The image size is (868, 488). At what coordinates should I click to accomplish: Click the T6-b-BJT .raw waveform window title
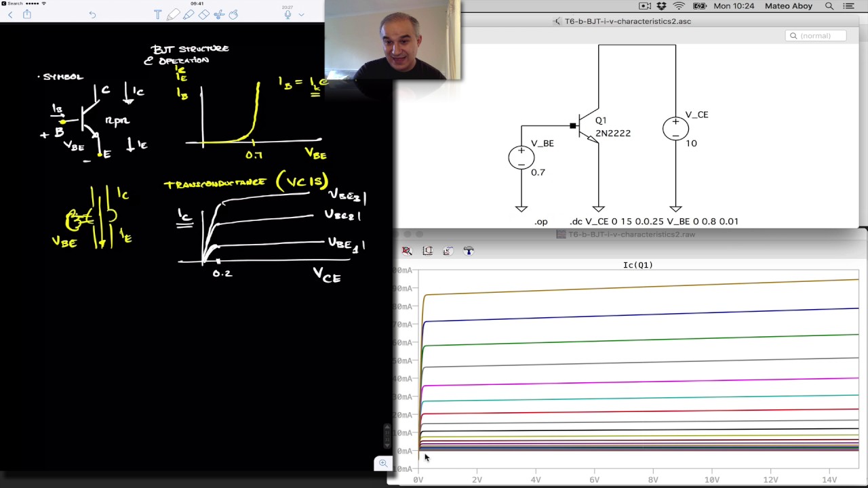click(x=631, y=235)
